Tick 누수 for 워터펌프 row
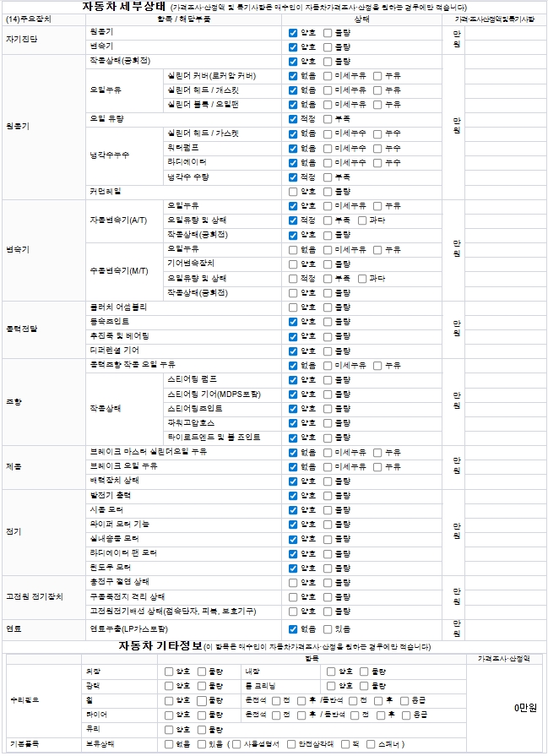Image resolution: width=548 pixels, height=756 pixels. [x=377, y=148]
